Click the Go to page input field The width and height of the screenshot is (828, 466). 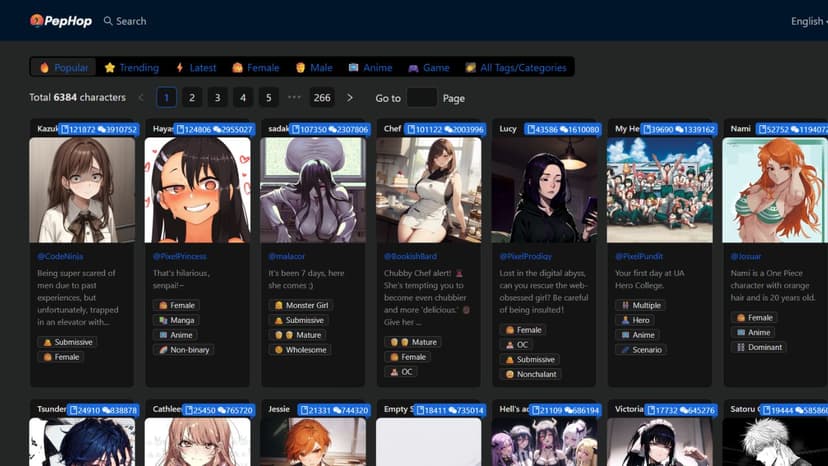pyautogui.click(x=421, y=98)
